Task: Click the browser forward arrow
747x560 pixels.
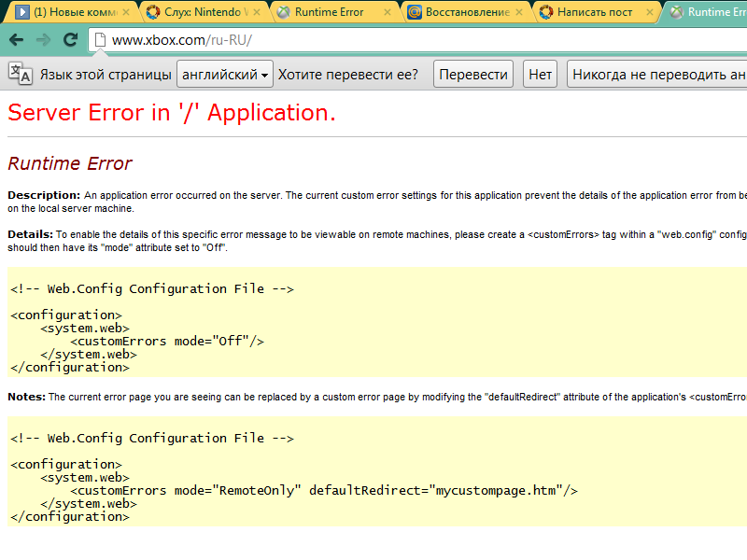Action: point(43,40)
